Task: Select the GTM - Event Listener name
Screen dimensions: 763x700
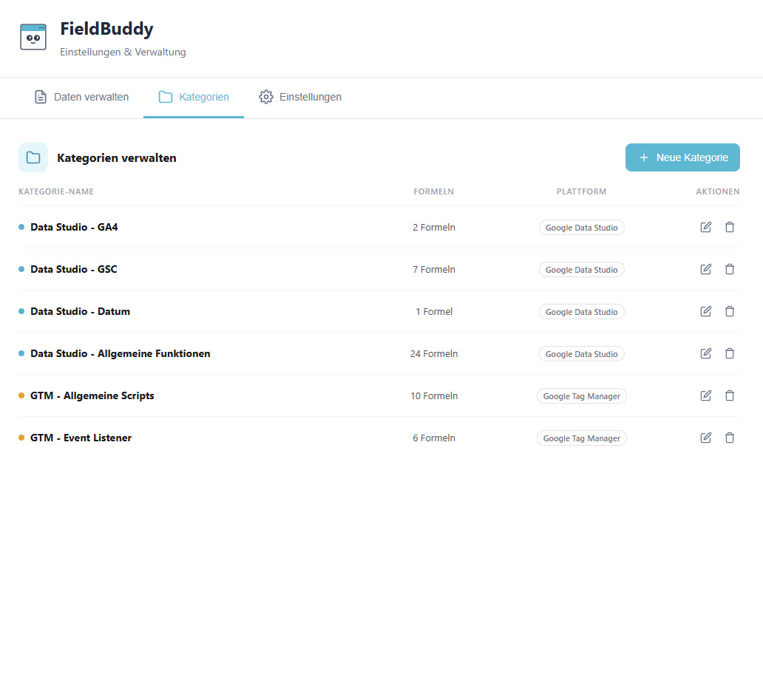Action: 81,438
